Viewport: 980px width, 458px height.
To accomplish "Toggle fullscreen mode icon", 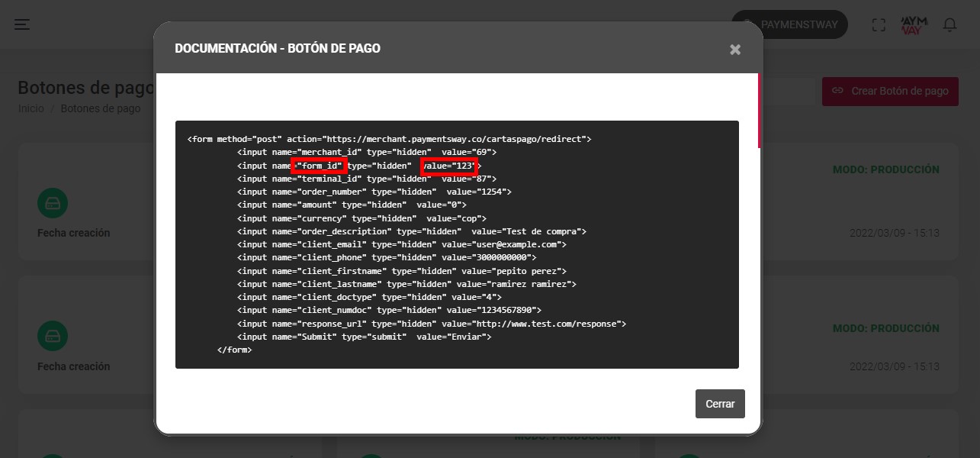I will 879,24.
